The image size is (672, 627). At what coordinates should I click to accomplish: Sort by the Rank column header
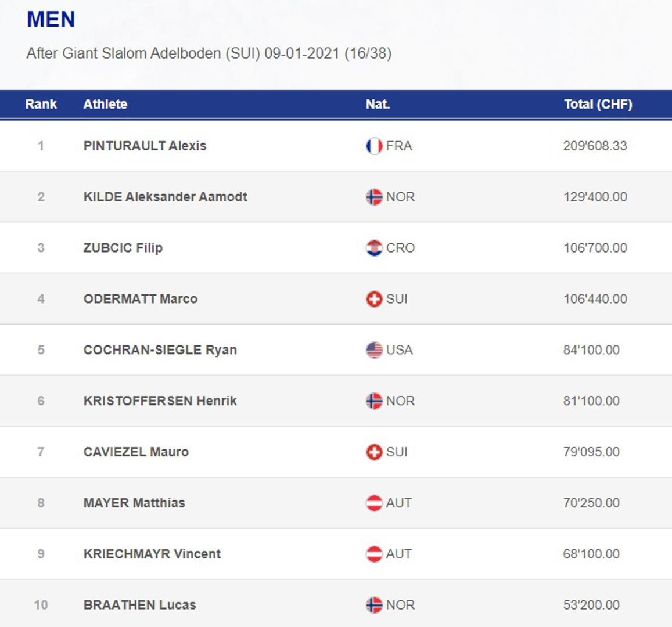[x=41, y=105]
